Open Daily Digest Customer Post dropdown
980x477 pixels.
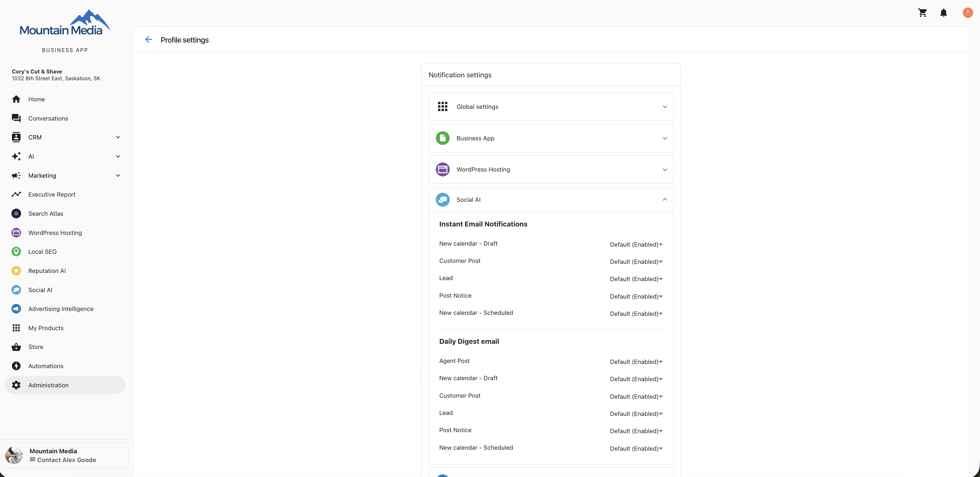pyautogui.click(x=636, y=397)
